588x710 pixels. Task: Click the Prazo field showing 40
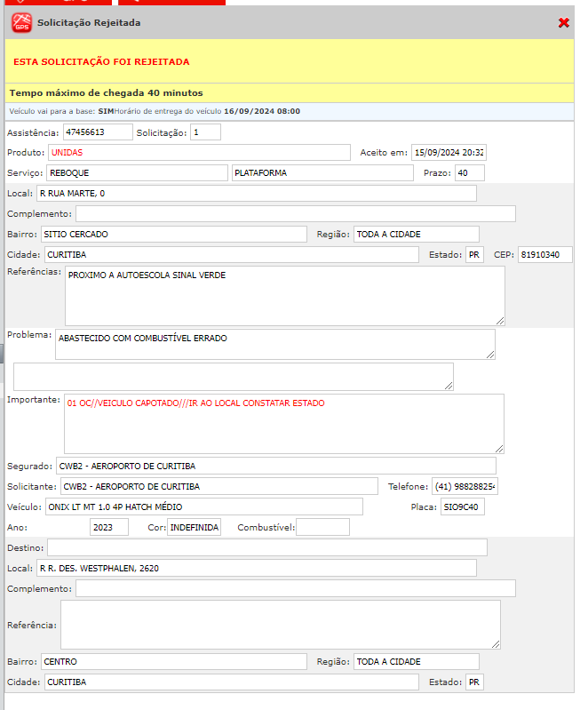[x=469, y=173]
